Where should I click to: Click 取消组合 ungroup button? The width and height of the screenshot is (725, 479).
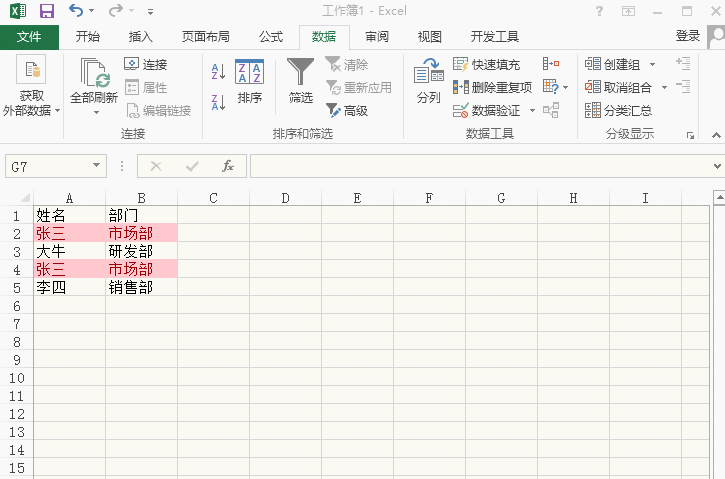(619, 87)
